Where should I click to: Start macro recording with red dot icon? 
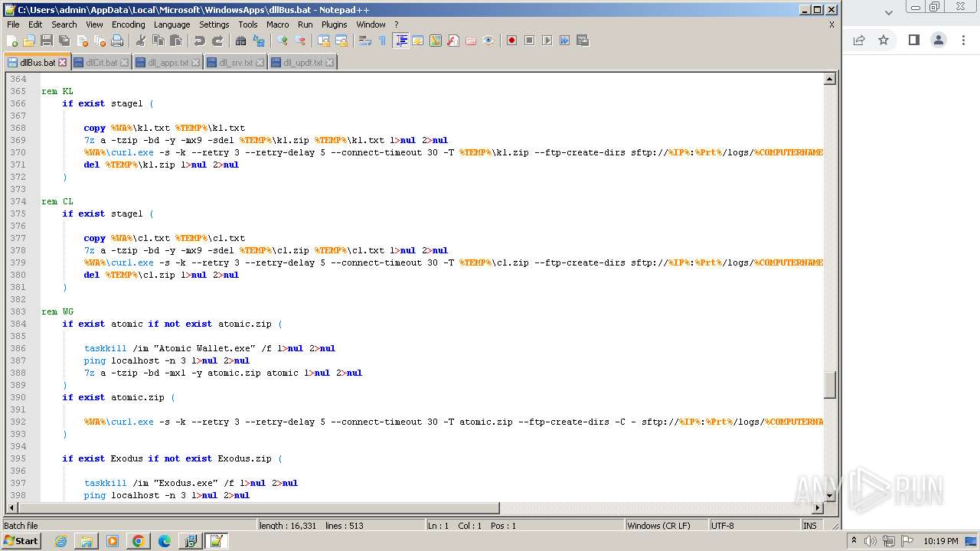pos(511,41)
